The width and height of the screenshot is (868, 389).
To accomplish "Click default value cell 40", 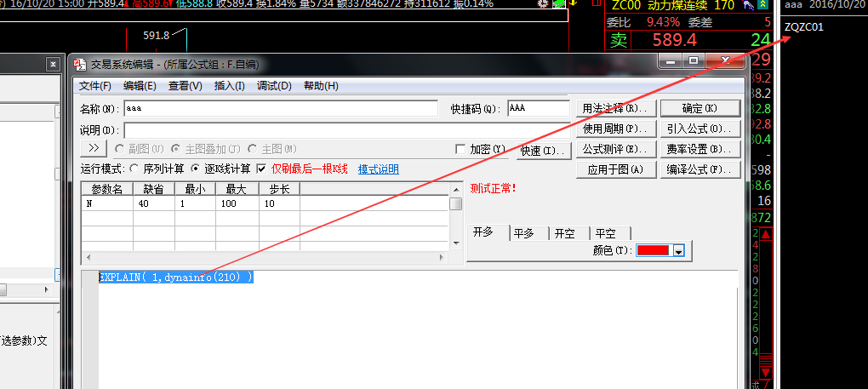I will [154, 203].
